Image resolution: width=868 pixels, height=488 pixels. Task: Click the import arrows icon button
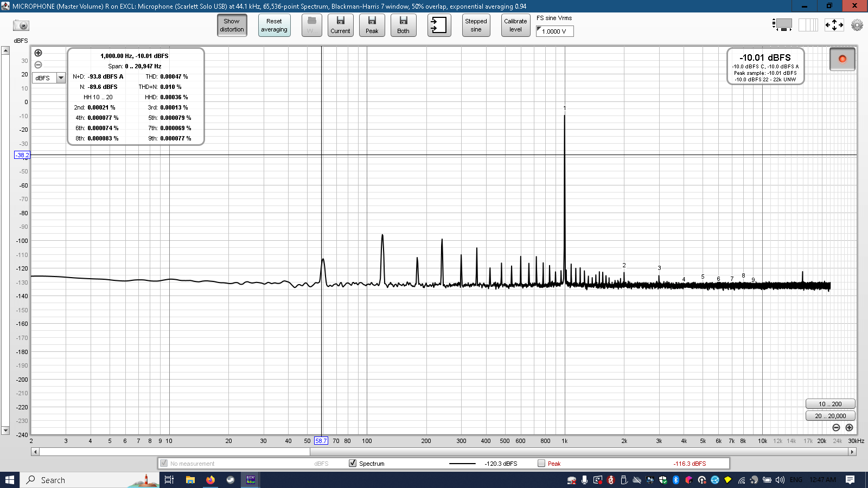pyautogui.click(x=439, y=25)
